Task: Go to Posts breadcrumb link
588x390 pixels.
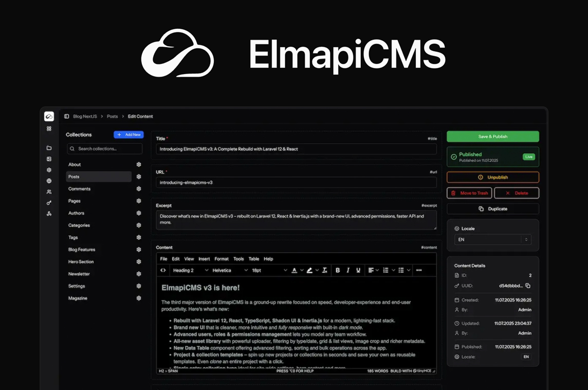Action: [x=112, y=116]
